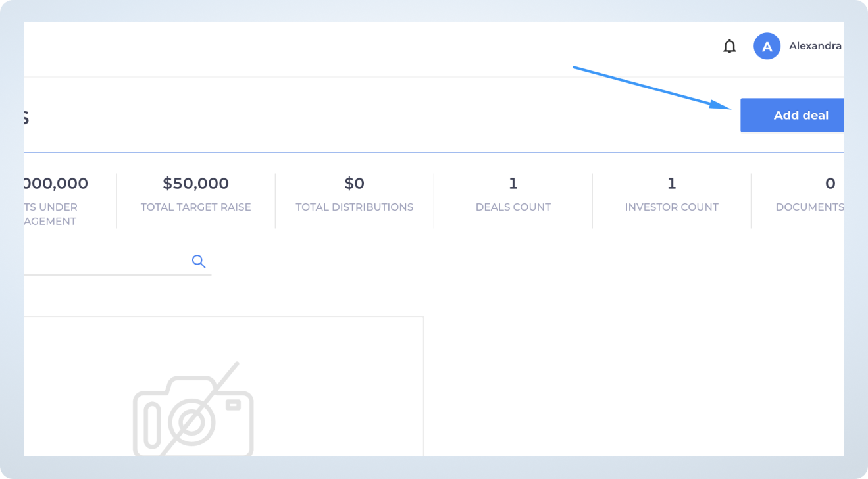This screenshot has width=868, height=479.
Task: Click the Alexandra user name
Action: (815, 46)
